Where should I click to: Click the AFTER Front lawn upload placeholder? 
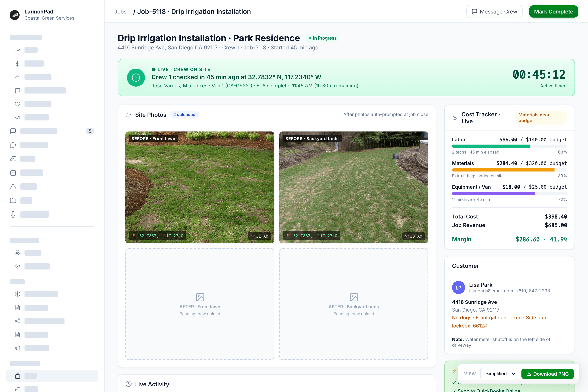[x=200, y=304]
